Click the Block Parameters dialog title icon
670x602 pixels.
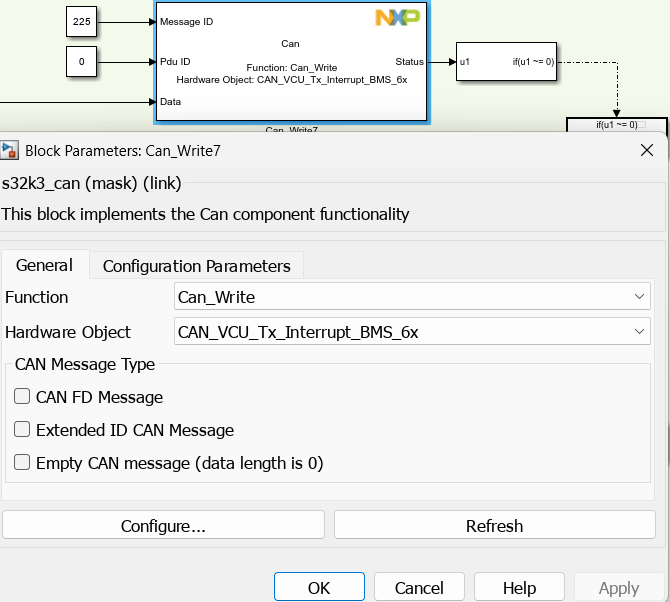[10, 151]
